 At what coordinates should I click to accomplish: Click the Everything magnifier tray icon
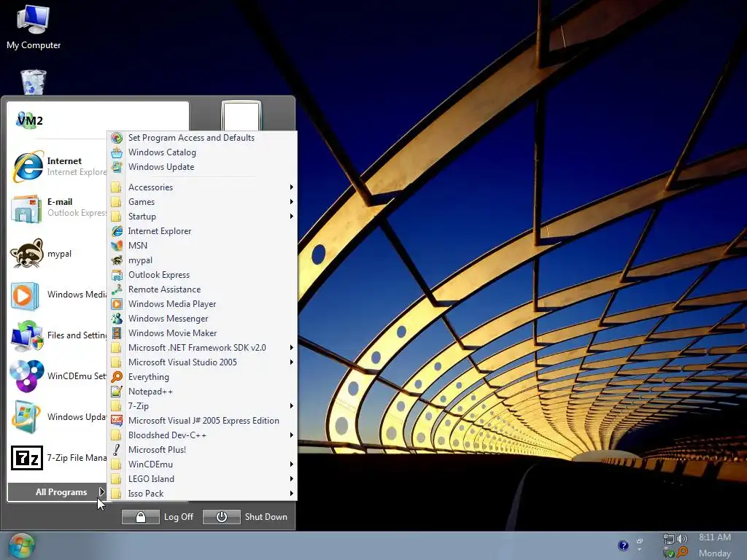pos(682,552)
